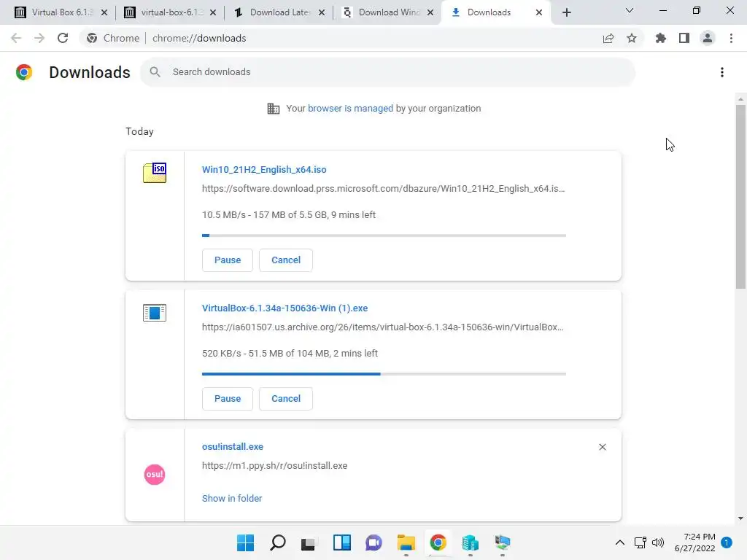Open the 'browser is managed' link
The width and height of the screenshot is (747, 560).
click(x=350, y=108)
